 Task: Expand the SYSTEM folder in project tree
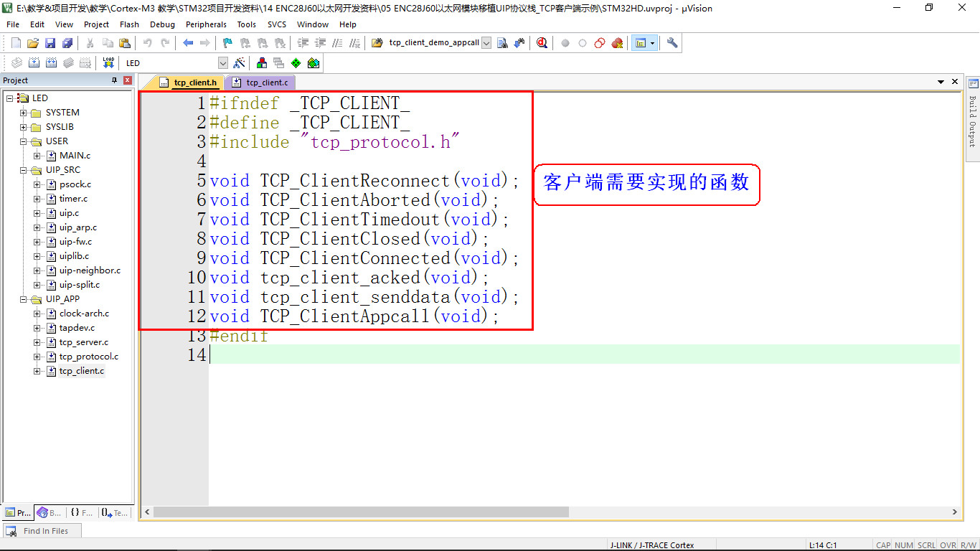coord(24,113)
